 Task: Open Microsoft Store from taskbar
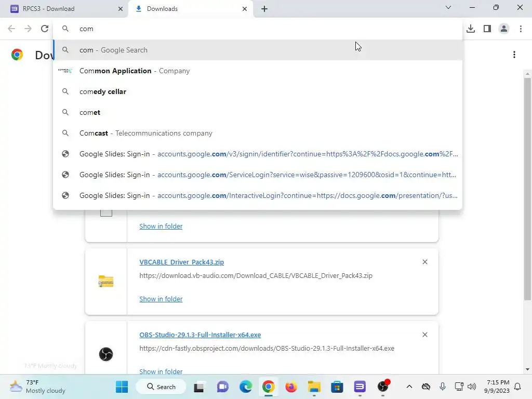[337, 387]
